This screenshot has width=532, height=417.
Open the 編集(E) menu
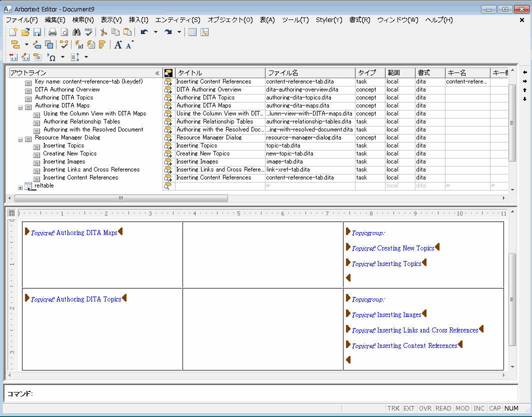pos(55,20)
